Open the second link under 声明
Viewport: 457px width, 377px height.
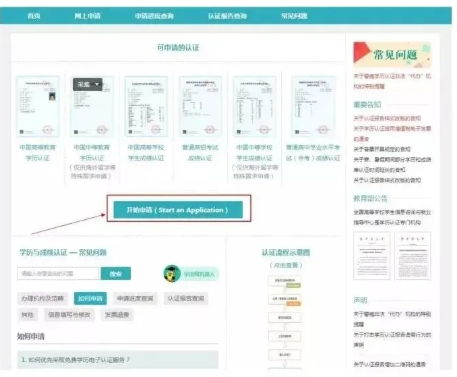pyautogui.click(x=392, y=339)
